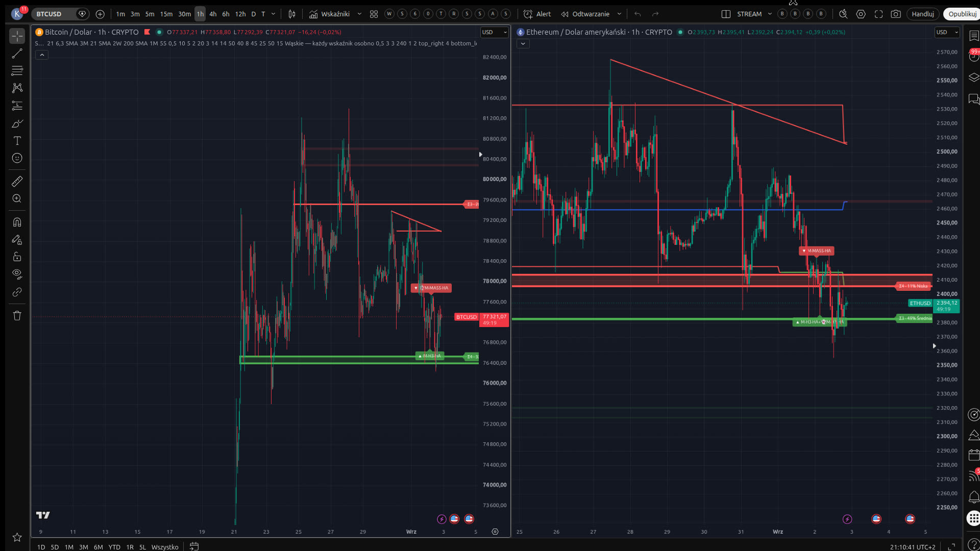Open indicator templates grid icon

point(374,14)
